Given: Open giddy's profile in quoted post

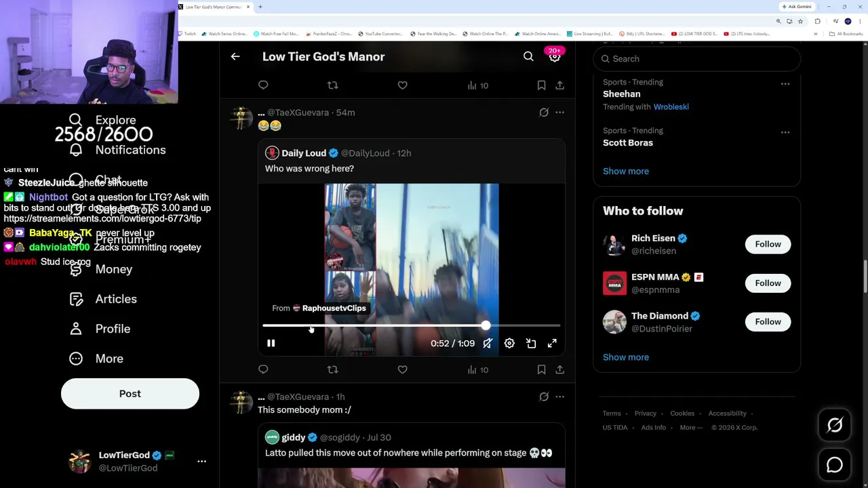Looking at the screenshot, I should 293,437.
